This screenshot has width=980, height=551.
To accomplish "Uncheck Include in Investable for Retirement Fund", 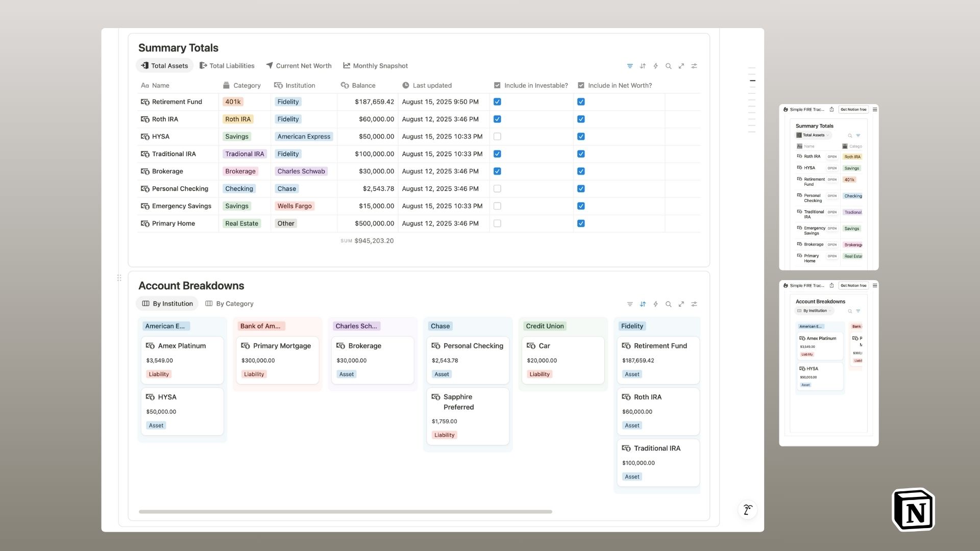I will point(497,102).
